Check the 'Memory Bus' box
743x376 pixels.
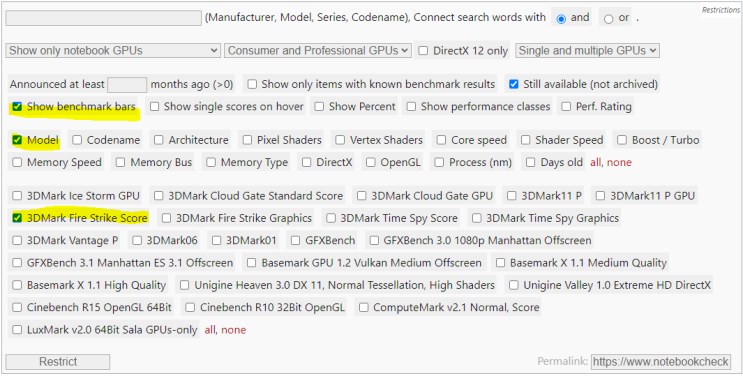120,163
